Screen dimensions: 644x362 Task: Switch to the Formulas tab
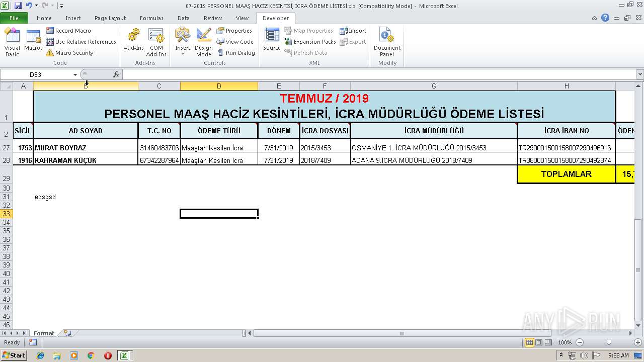151,18
